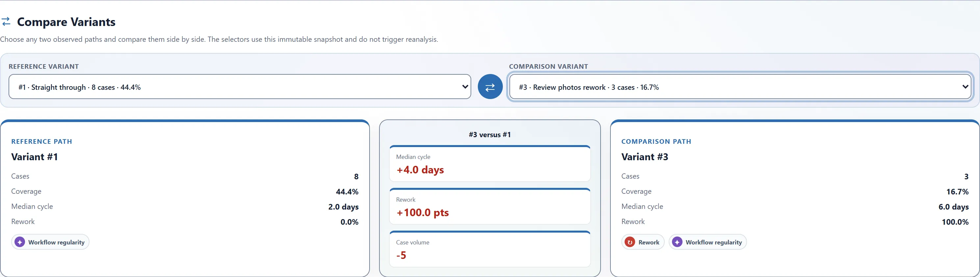Click the 'REFERENCE PATH' label
This screenshot has height=277, width=980.
coord(42,141)
